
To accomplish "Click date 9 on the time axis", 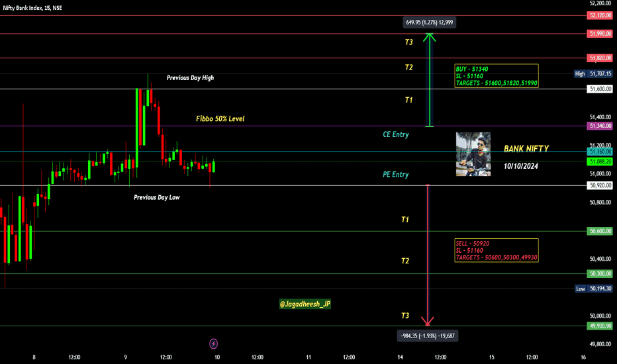I will point(126,357).
